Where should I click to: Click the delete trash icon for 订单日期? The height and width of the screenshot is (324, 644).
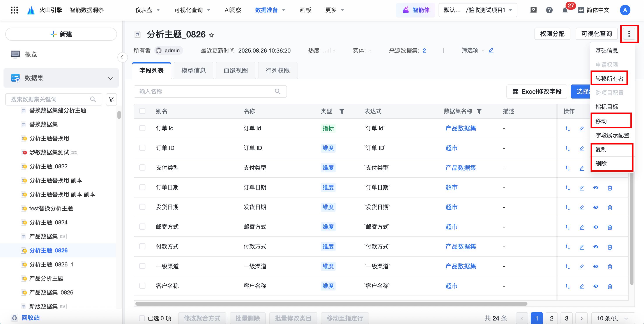pyautogui.click(x=610, y=188)
